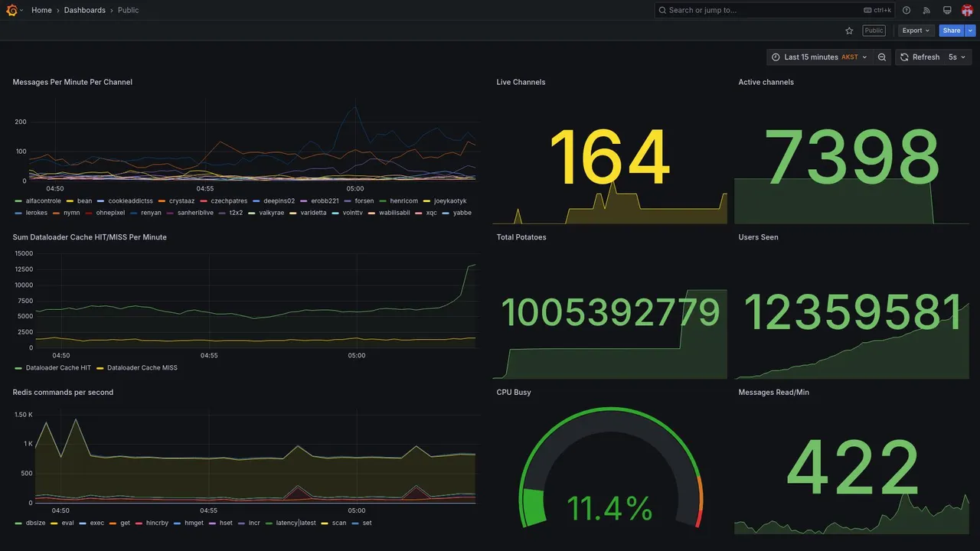Click the alfacontrole green legend color swatch
This screenshot has height=551, width=980.
(18, 201)
